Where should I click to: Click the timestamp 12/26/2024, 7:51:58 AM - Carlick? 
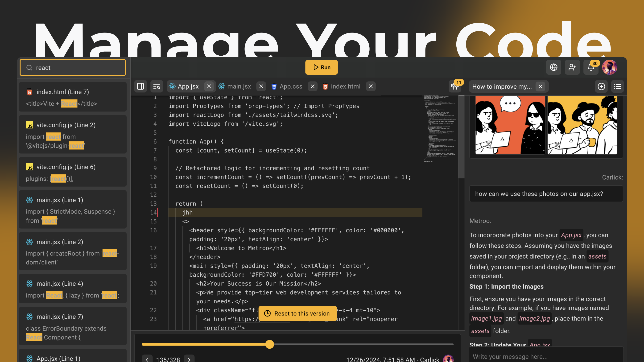(393, 359)
